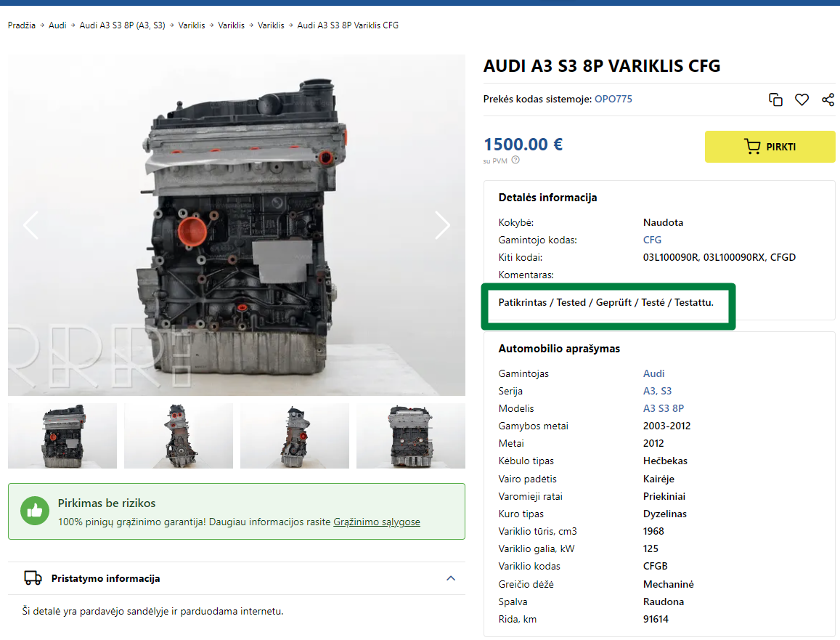Add engine to favorites with heart icon
Viewport: 840px width, 640px height.
tap(802, 100)
